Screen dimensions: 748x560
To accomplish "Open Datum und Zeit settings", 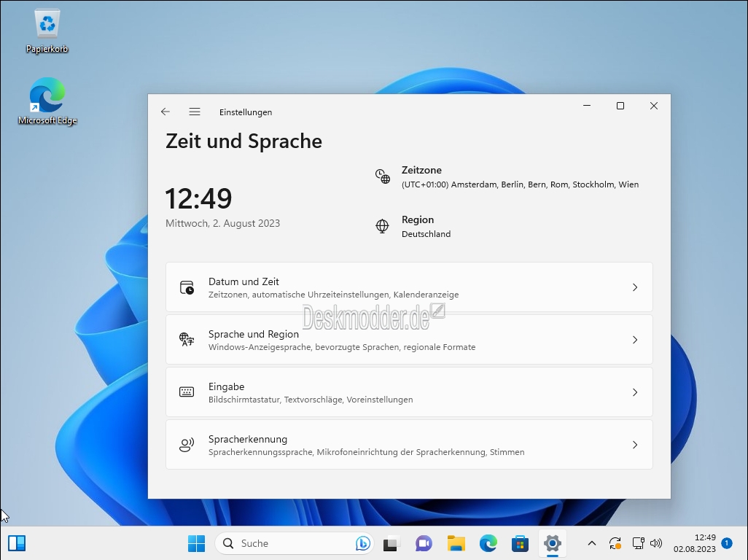I will pyautogui.click(x=408, y=287).
